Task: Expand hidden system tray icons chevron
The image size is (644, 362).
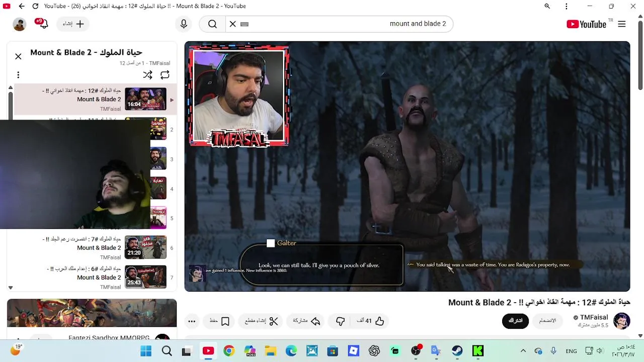Action: (x=523, y=351)
